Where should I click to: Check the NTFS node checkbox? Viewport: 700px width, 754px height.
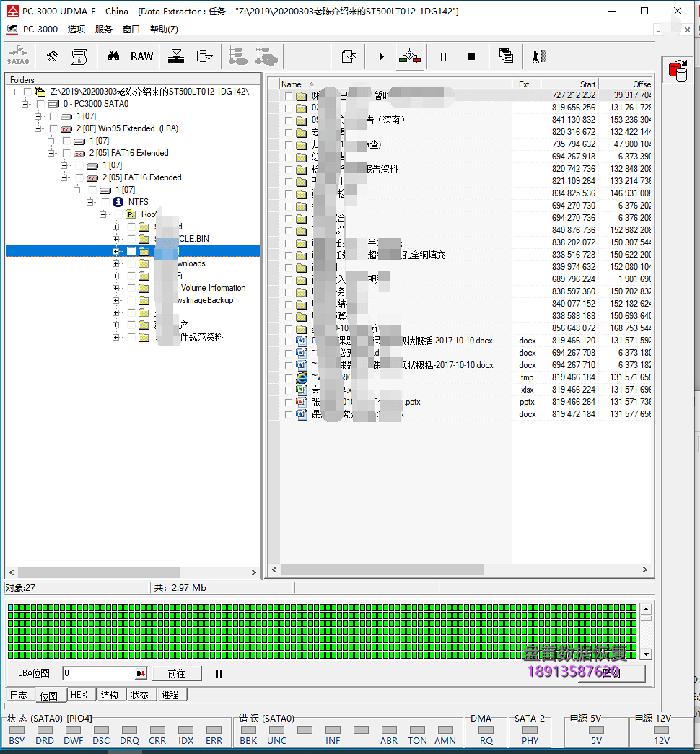105,202
